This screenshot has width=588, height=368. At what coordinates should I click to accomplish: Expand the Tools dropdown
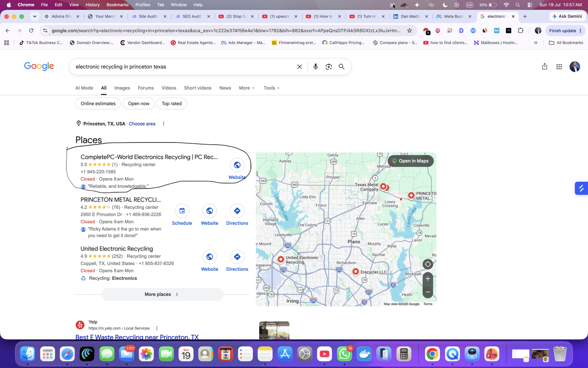point(272,88)
